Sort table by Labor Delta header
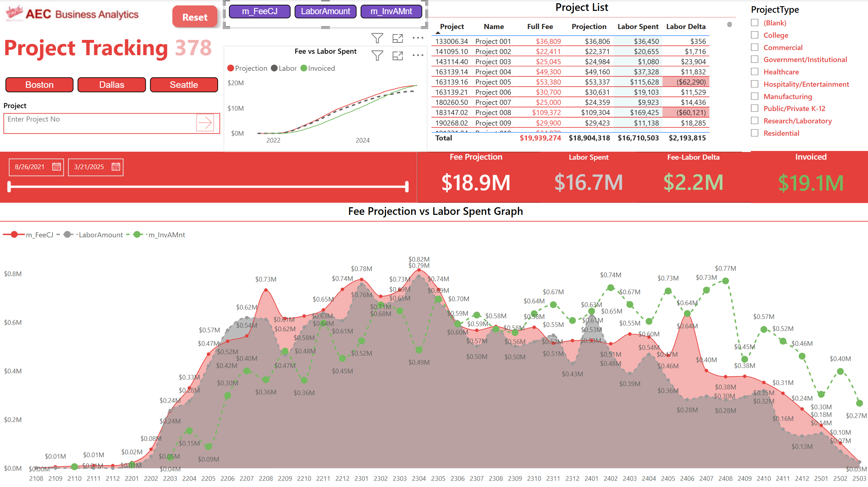The width and height of the screenshot is (868, 487). click(x=685, y=26)
